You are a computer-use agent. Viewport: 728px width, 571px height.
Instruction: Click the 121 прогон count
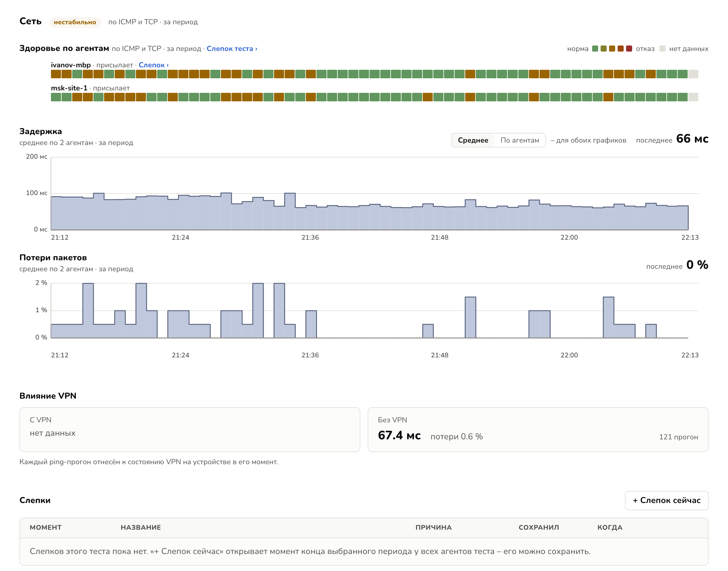click(x=679, y=437)
